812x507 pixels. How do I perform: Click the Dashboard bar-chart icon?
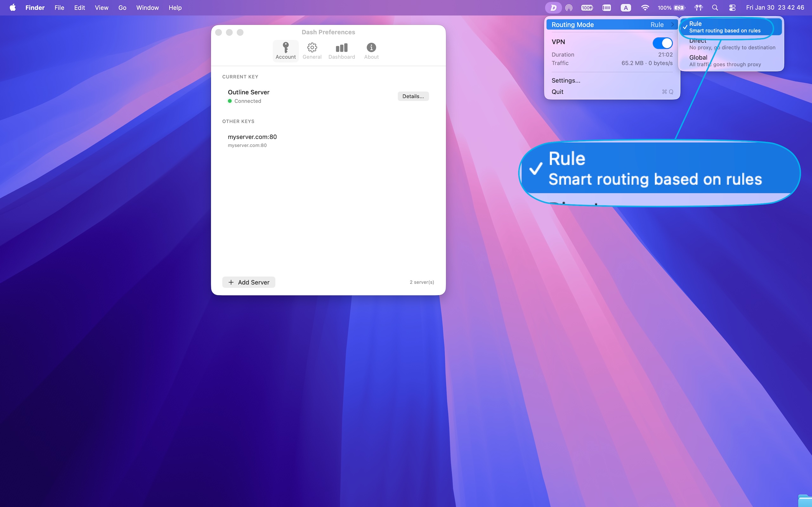[341, 47]
